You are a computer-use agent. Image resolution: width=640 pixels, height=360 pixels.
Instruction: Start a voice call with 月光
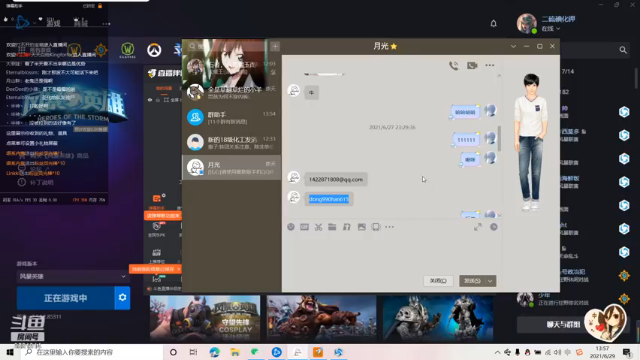(453, 66)
